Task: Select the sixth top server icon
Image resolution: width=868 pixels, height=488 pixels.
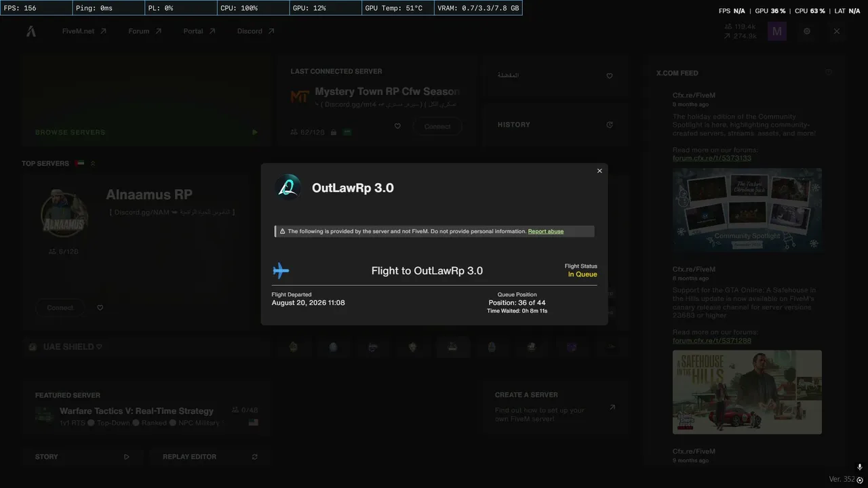Action: pos(492,347)
